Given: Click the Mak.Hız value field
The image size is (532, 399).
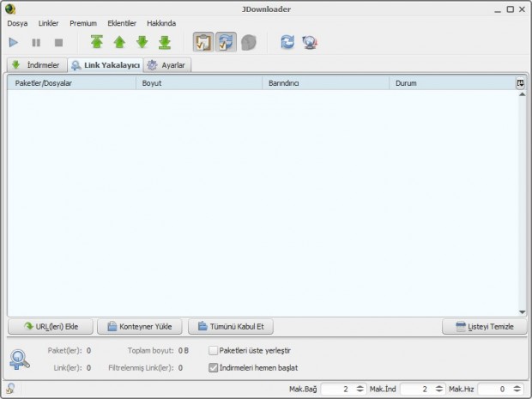Looking at the screenshot, I should (x=494, y=389).
